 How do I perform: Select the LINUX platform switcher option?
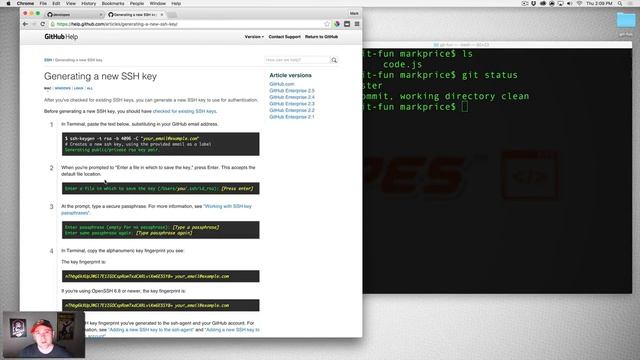click(x=78, y=88)
